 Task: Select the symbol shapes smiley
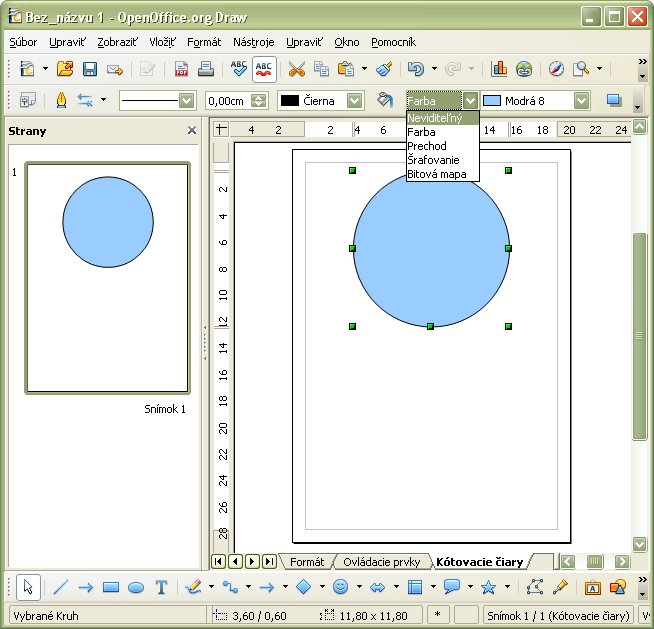341,587
